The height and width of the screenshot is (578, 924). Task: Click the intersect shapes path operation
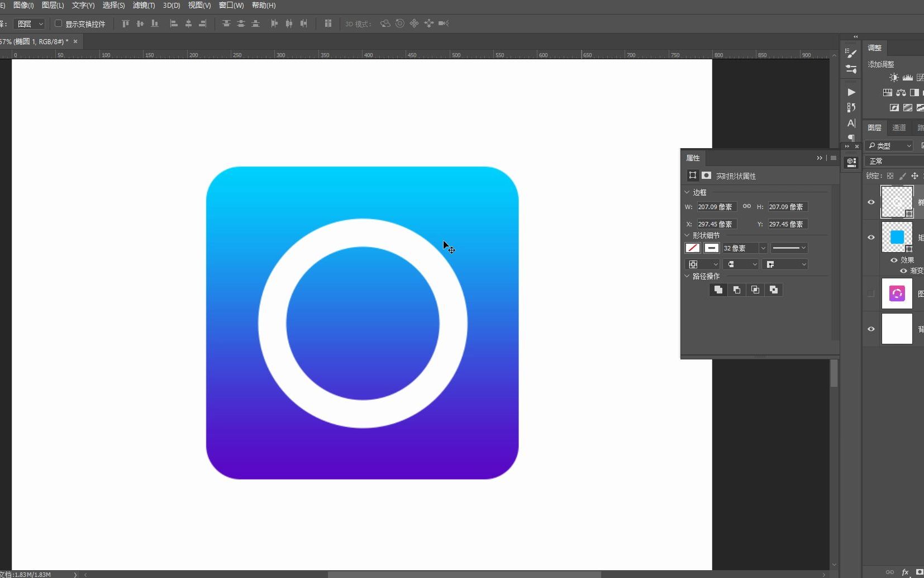[755, 290]
